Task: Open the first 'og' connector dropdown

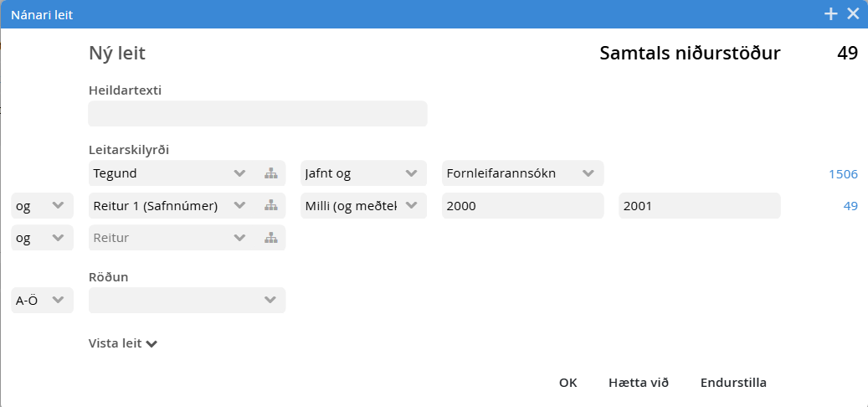Action: (x=58, y=206)
